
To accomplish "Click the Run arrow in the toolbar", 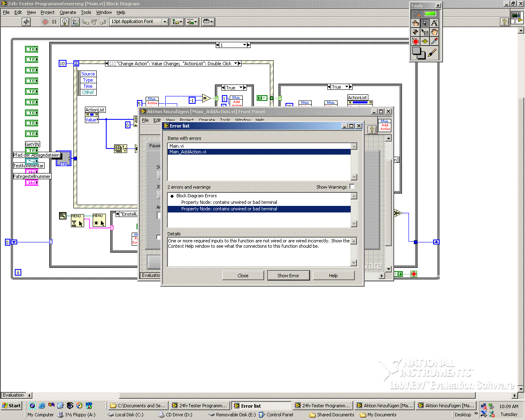I will tap(27, 22).
